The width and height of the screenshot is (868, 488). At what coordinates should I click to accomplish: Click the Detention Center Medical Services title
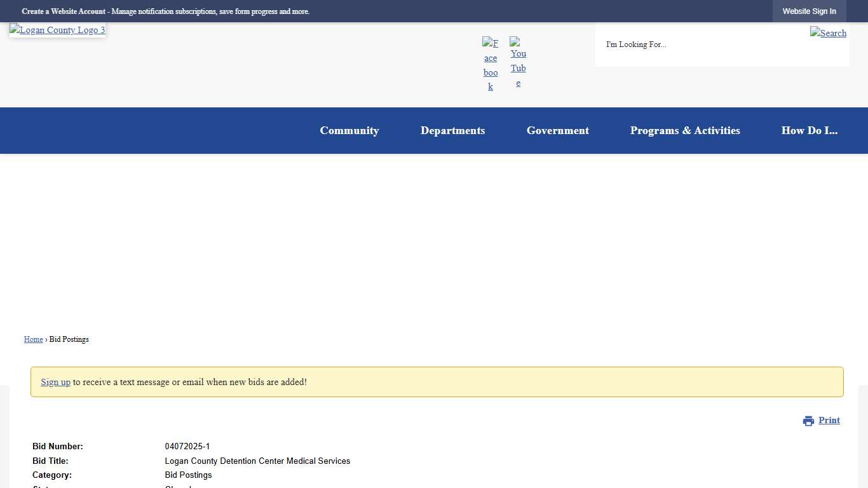[257, 461]
